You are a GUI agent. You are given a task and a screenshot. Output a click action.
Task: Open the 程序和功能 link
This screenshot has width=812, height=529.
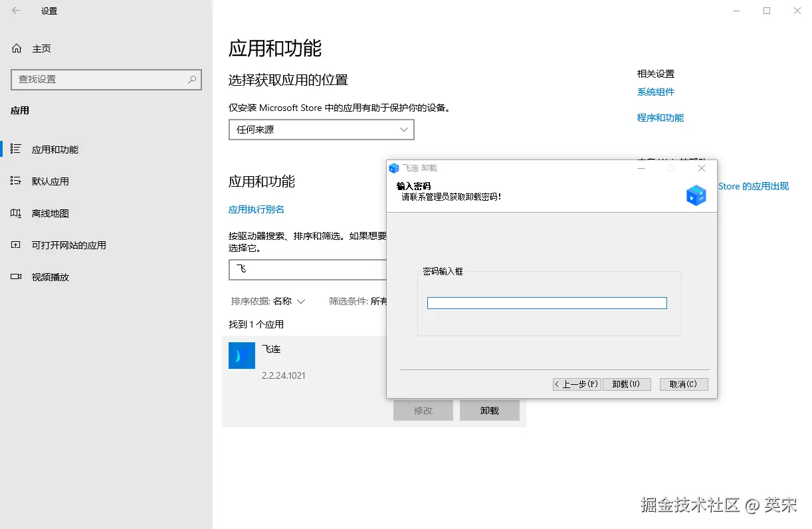coord(660,118)
